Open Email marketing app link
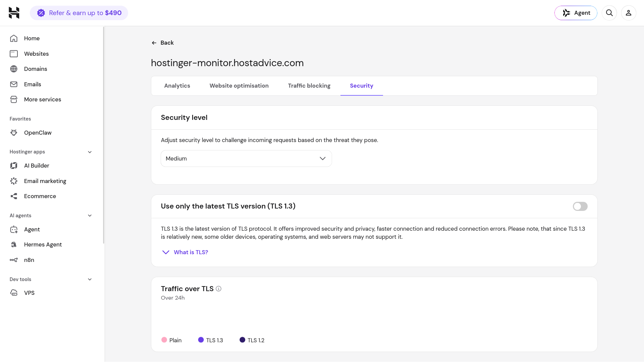The image size is (644, 362). tap(45, 181)
